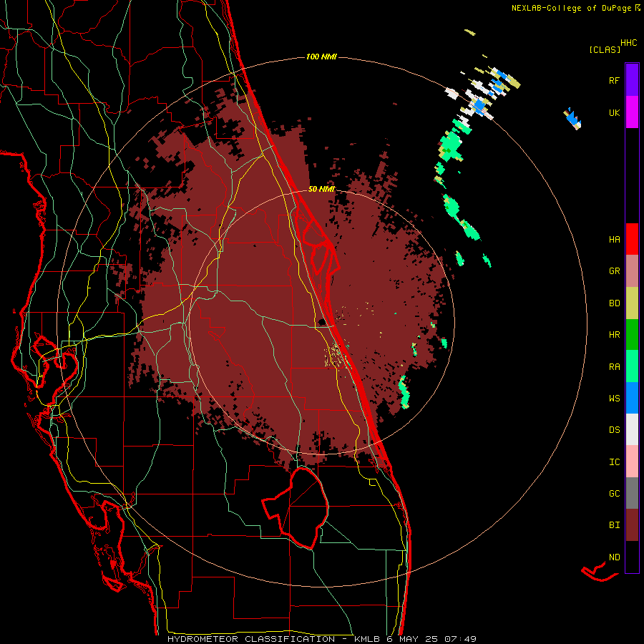
Task: Click the WS legend label
Action: pyautogui.click(x=614, y=399)
